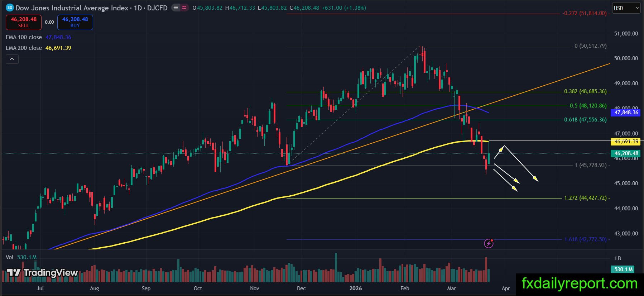The image size is (644, 296).
Task: Open the Dow Jones Industrial Average Index title
Action: (72, 8)
